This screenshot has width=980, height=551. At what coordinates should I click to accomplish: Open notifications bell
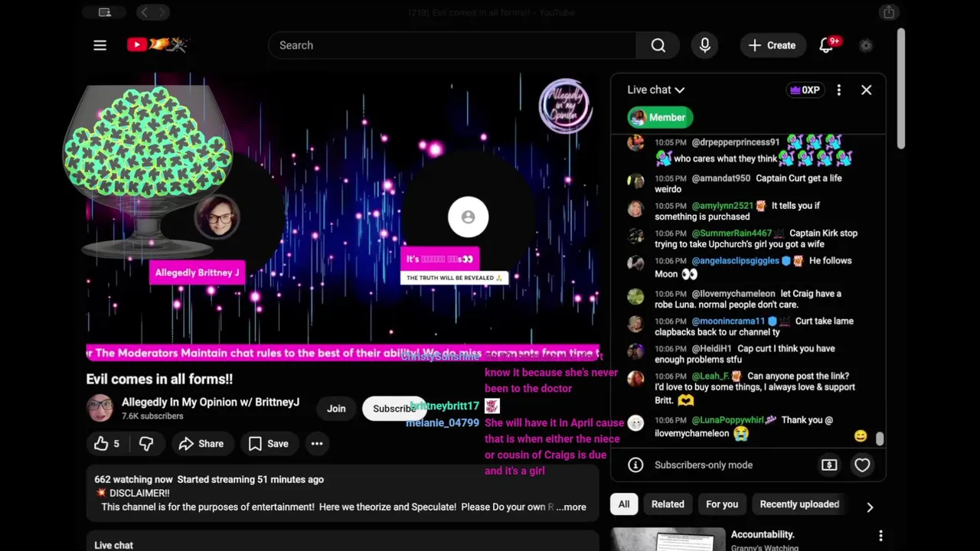826,45
